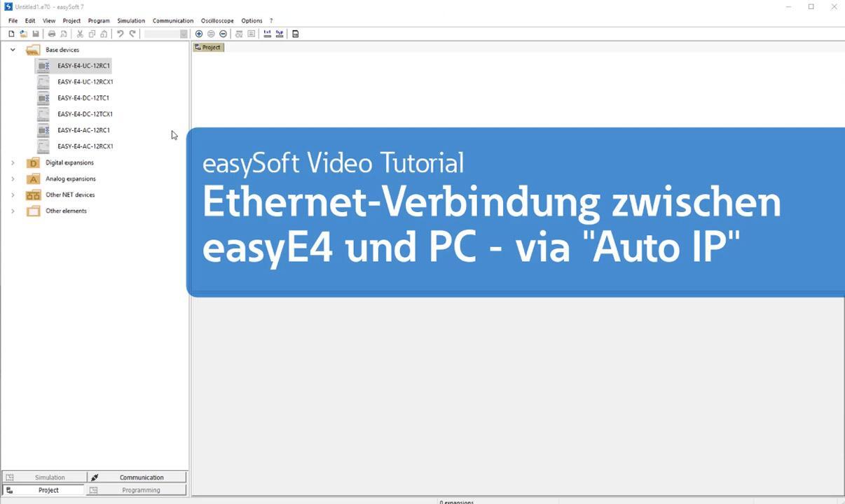Select the Digital expansions folder icon

tap(33, 162)
